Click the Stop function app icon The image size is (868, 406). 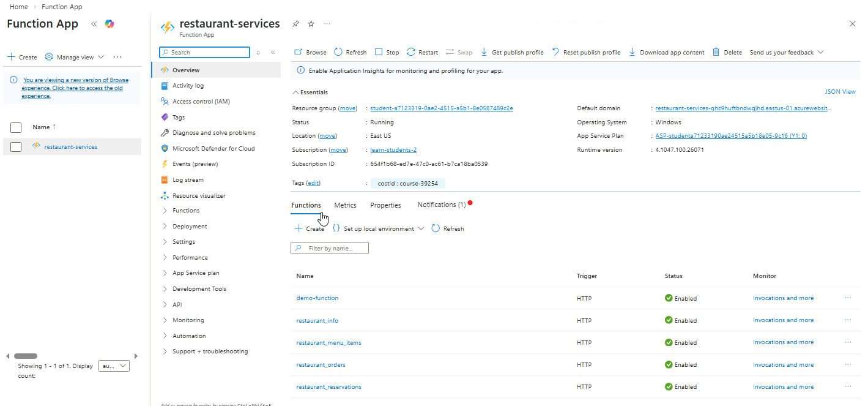pyautogui.click(x=379, y=53)
